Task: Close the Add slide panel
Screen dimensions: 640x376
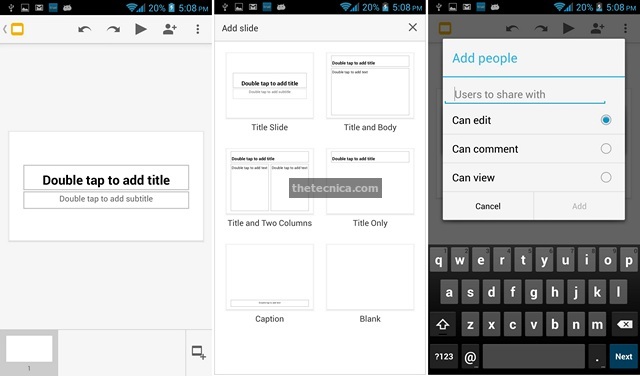Action: coord(413,27)
